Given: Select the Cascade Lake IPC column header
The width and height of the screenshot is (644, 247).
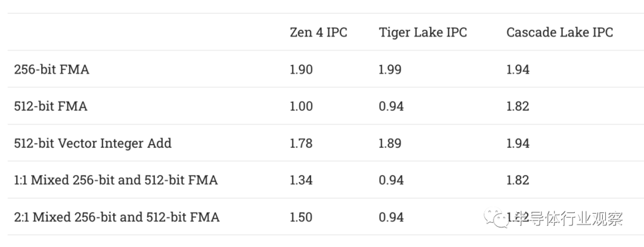Looking at the screenshot, I should 559,32.
